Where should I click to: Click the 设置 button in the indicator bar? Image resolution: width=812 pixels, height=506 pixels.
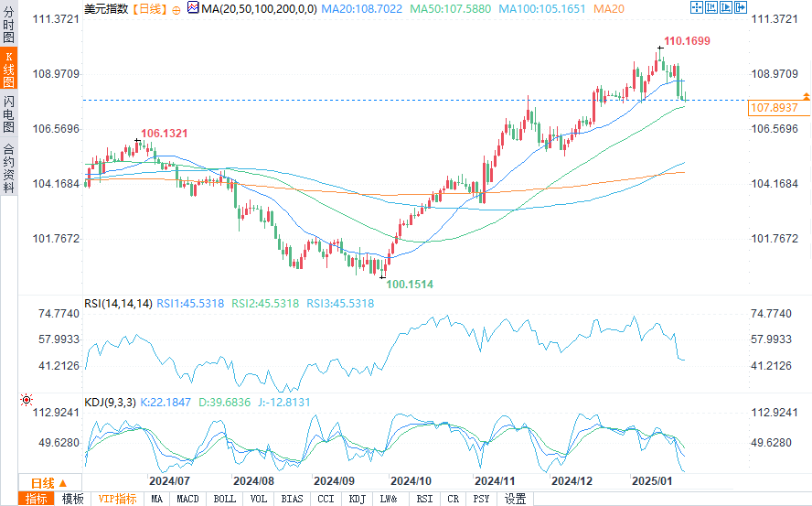[x=515, y=499]
